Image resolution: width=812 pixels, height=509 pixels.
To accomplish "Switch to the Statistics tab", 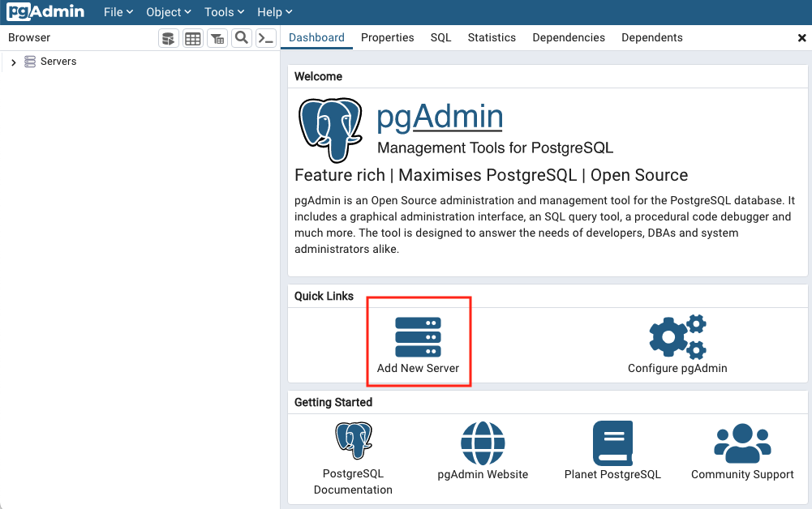I will pyautogui.click(x=492, y=37).
